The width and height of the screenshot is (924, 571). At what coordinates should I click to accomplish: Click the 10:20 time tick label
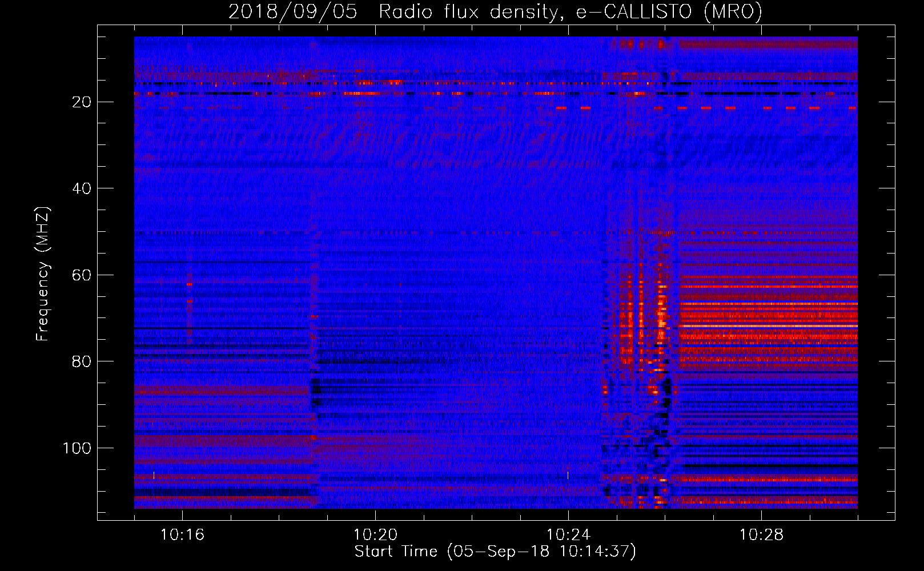(x=375, y=534)
